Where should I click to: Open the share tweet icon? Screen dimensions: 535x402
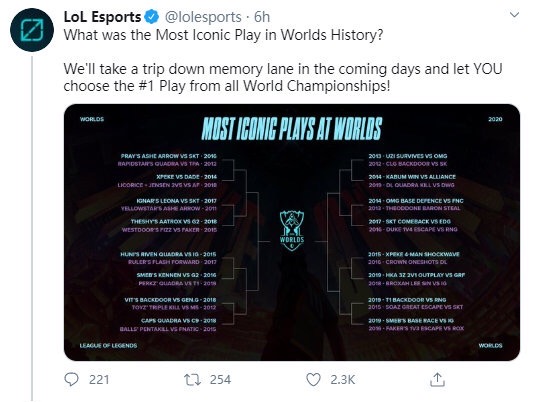coord(437,379)
